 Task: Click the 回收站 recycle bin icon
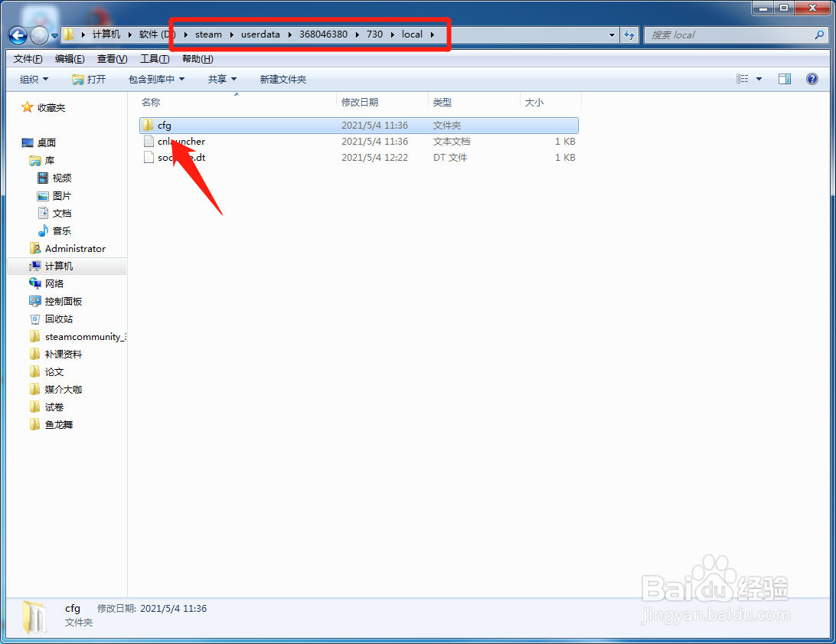(35, 319)
